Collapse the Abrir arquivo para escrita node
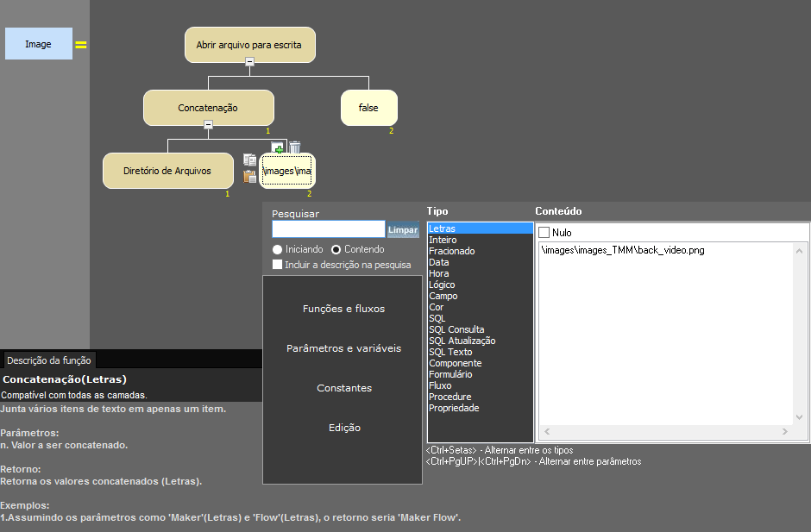 tap(249, 61)
